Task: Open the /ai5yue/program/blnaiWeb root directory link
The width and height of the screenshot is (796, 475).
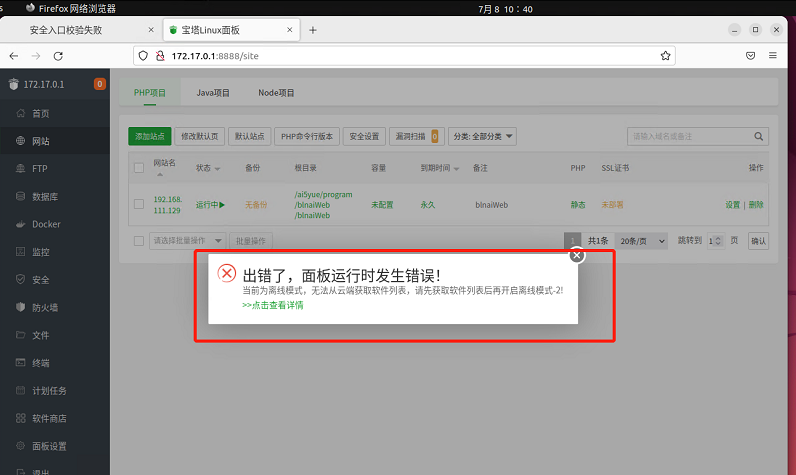Action: [x=323, y=205]
